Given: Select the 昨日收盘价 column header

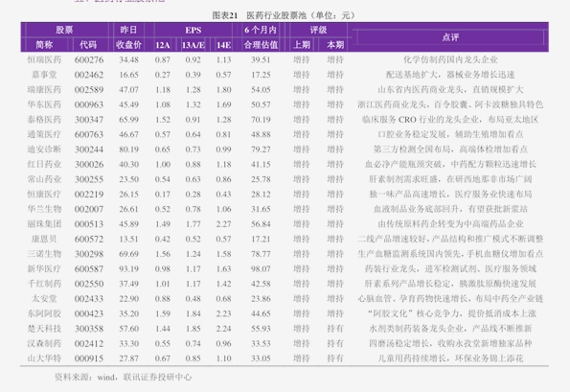Looking at the screenshot, I should click(129, 37).
